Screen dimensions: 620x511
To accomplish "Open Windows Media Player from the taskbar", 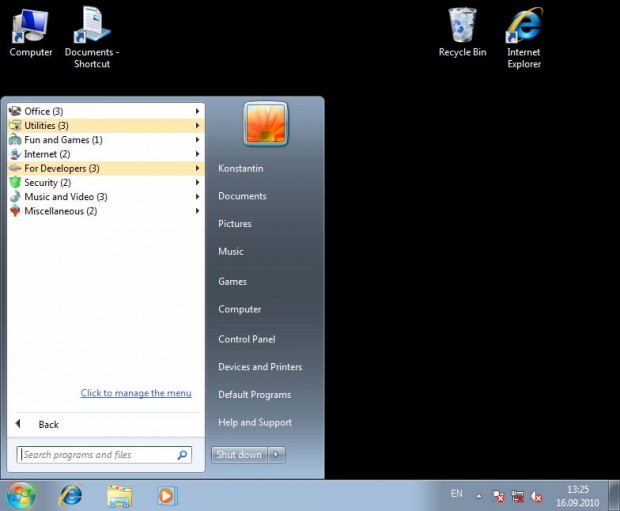I will tap(167, 496).
